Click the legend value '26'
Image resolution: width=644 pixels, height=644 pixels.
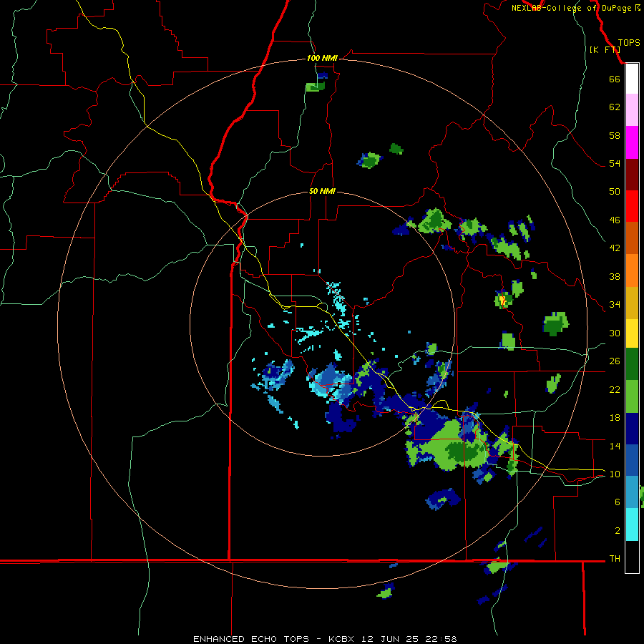tap(615, 361)
